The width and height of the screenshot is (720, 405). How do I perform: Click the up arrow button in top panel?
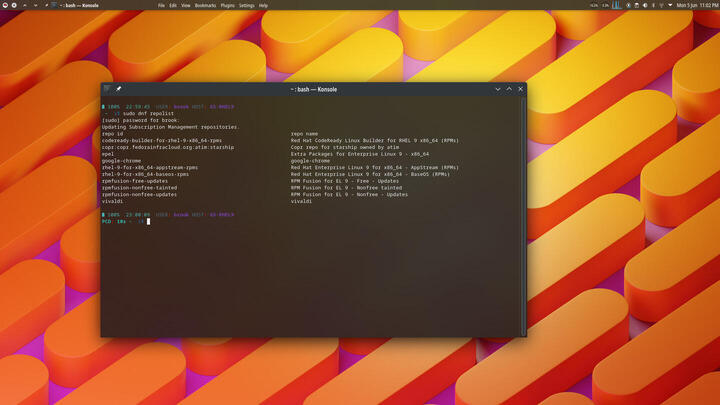click(x=25, y=6)
